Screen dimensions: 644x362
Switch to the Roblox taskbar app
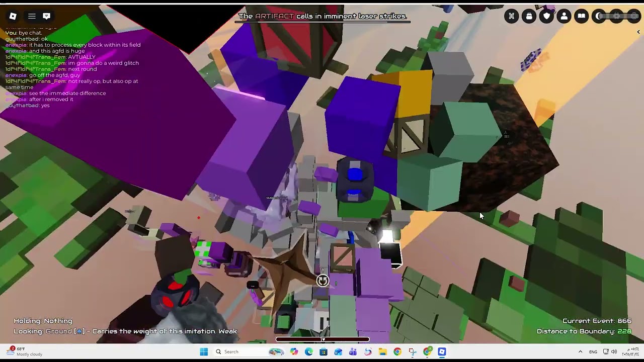[x=442, y=352]
